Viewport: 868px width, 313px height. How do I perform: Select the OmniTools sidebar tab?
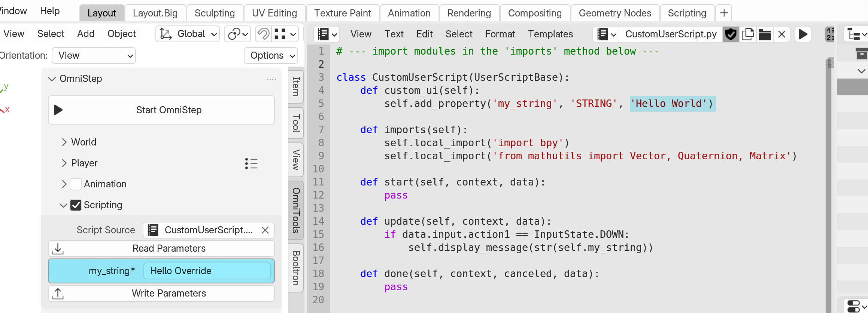[296, 210]
